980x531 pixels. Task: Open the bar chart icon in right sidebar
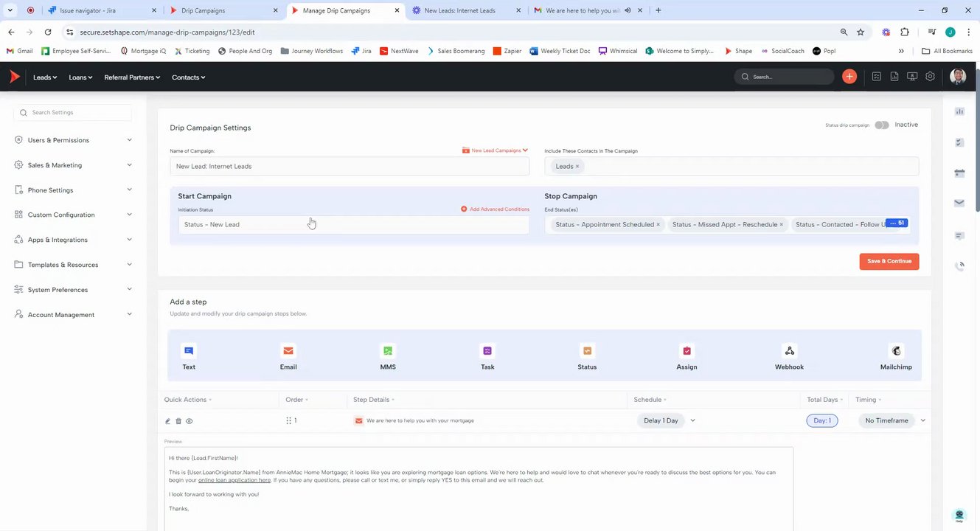(x=959, y=111)
